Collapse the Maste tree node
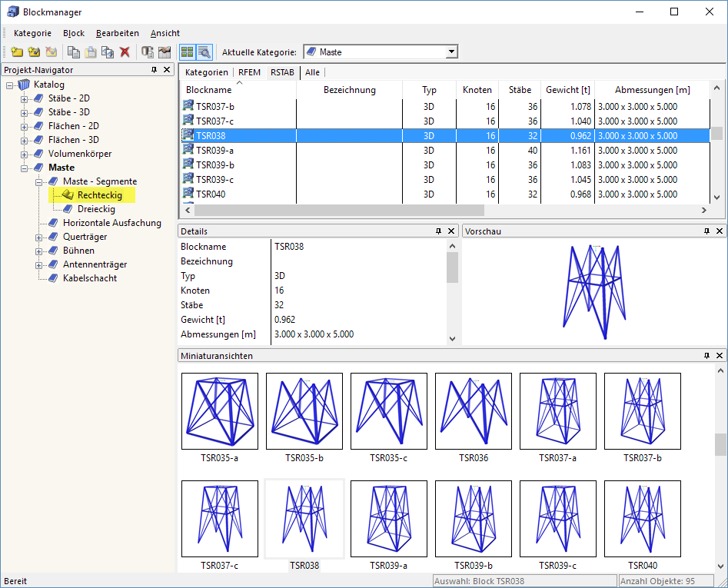The height and width of the screenshot is (588, 728). tap(25, 168)
